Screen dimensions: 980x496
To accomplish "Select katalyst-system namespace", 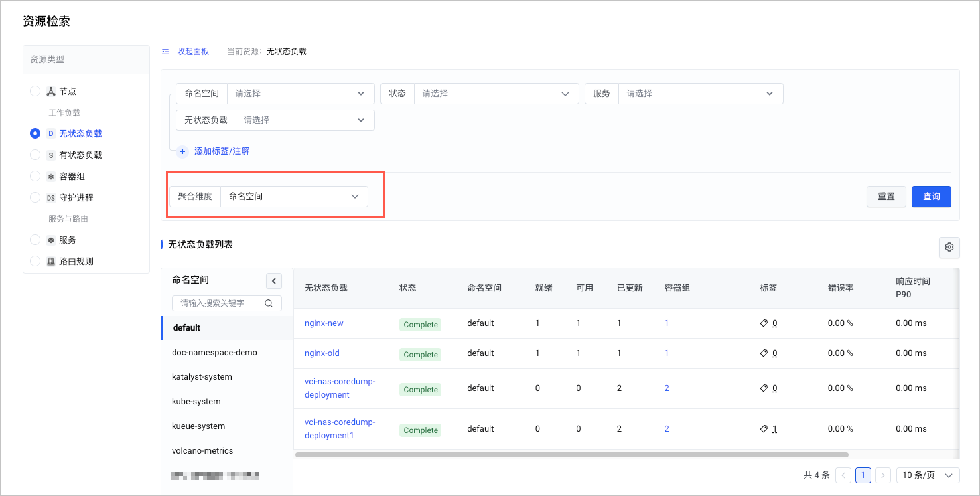I will click(x=227, y=377).
